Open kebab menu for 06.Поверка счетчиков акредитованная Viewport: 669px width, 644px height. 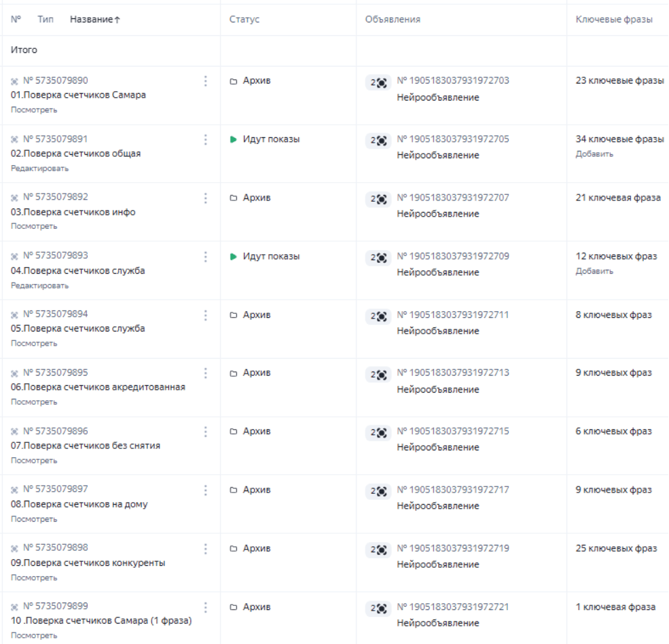205,374
